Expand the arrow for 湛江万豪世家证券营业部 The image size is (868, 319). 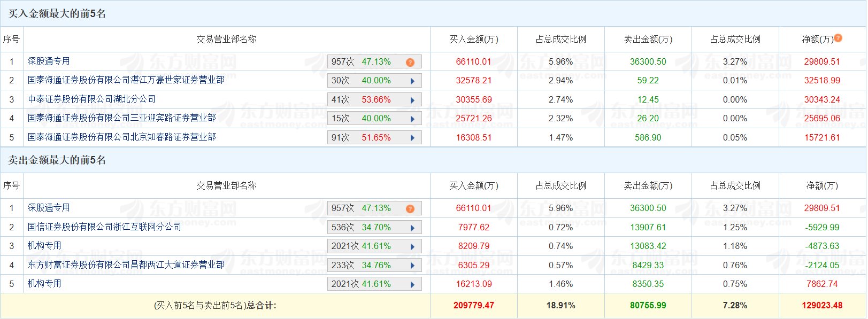(x=412, y=81)
